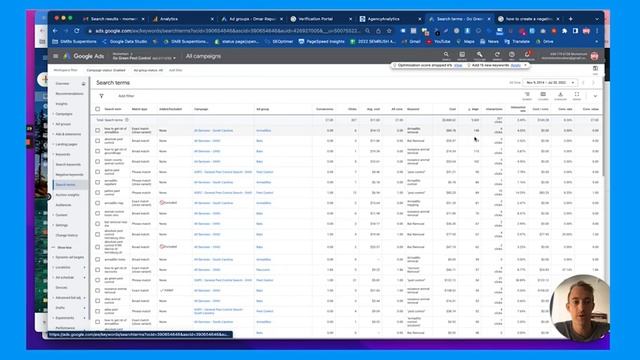Screen dimensions: 640x360
Task: Click the Expand fullscreen icon above table
Action: [x=577, y=94]
